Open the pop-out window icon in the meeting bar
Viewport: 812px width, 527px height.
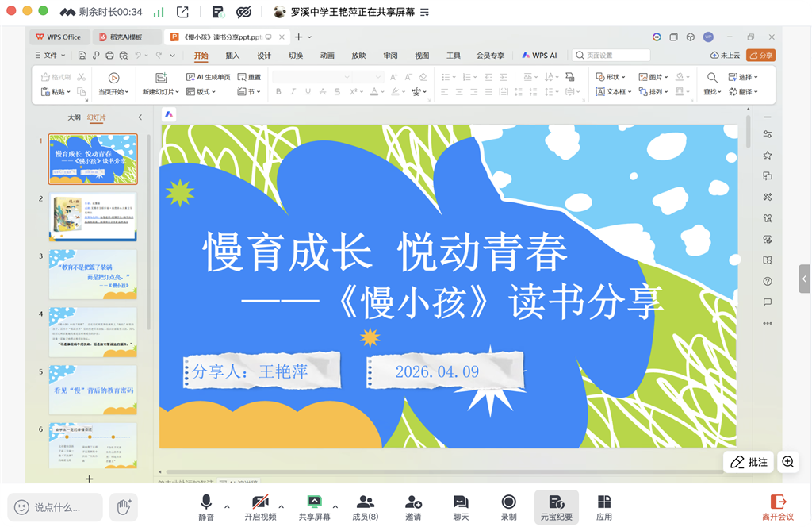[182, 12]
